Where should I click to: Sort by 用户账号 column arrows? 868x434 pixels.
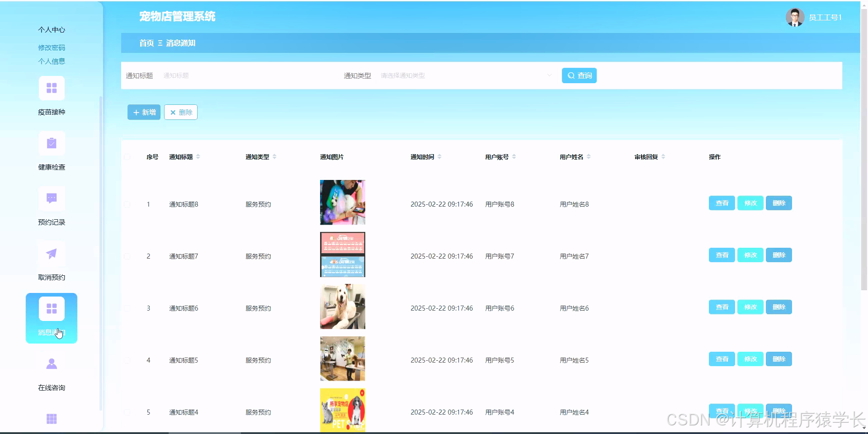514,156
